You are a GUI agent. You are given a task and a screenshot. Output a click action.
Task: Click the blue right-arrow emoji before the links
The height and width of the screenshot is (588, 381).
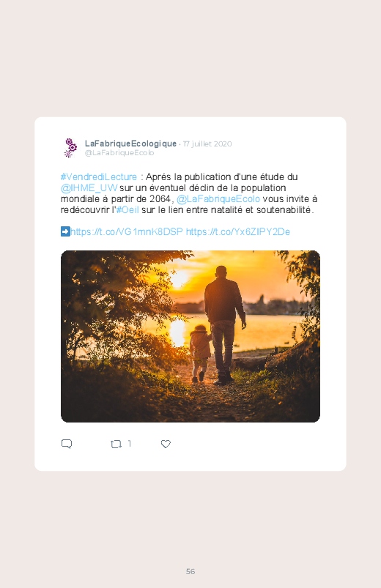coord(65,231)
